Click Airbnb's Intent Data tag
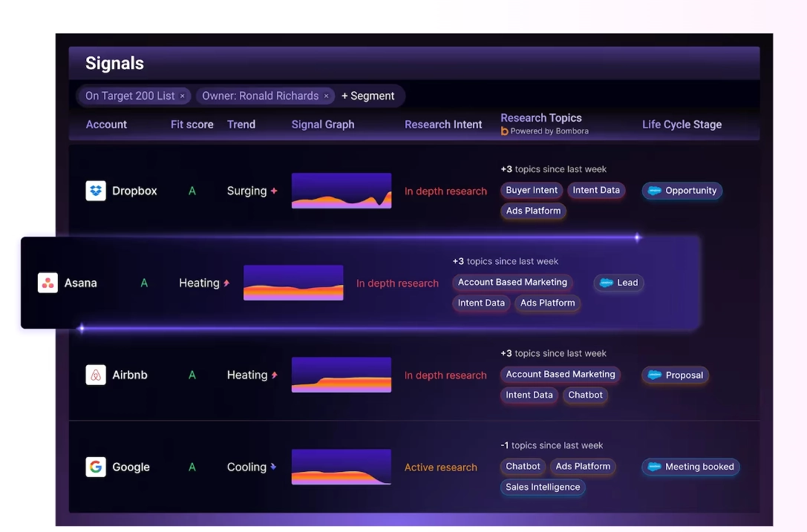 click(x=529, y=395)
